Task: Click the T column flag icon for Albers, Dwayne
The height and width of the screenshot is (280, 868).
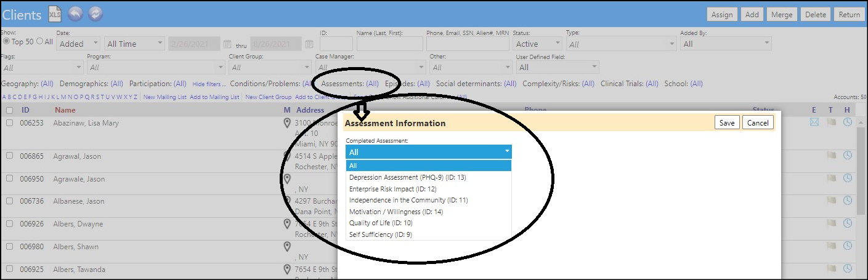Action: click(831, 223)
